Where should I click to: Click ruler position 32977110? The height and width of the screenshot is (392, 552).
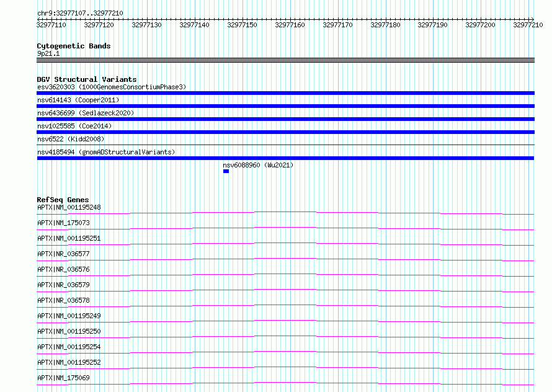point(51,25)
